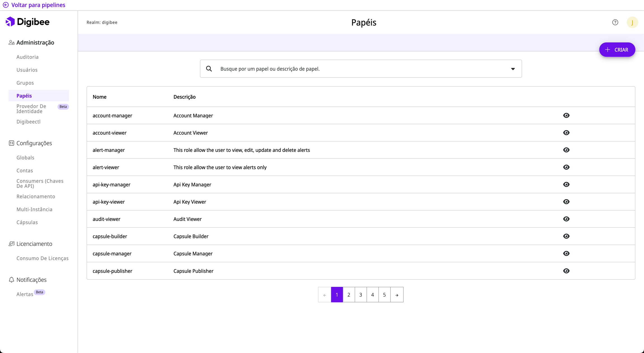Open the user avatar J menu

pyautogui.click(x=632, y=22)
